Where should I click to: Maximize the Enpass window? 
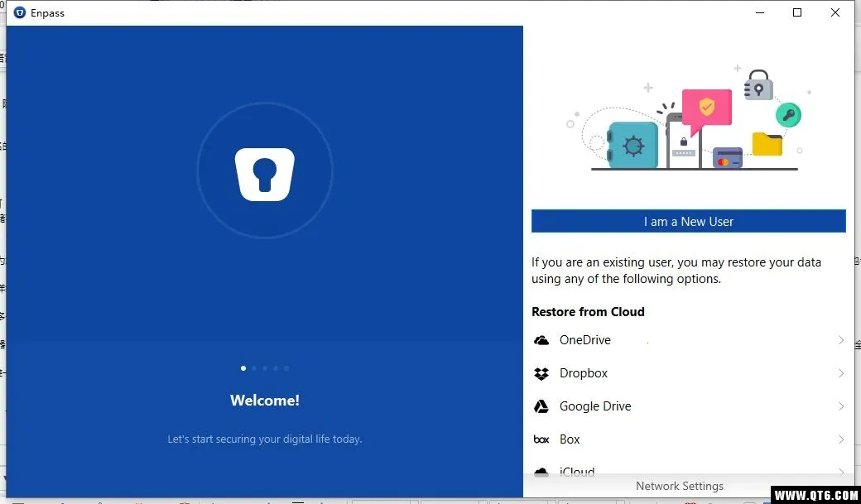[797, 12]
